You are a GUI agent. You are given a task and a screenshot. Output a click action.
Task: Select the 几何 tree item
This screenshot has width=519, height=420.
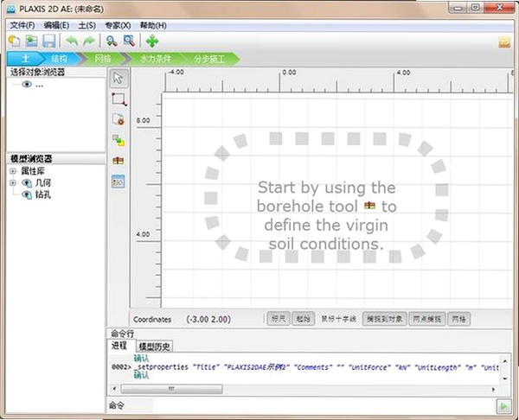pyautogui.click(x=42, y=182)
